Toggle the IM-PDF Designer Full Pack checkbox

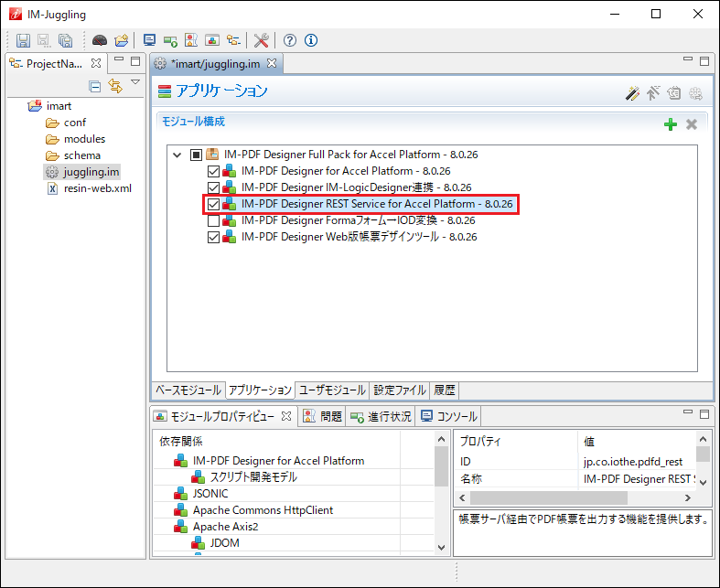click(x=196, y=155)
